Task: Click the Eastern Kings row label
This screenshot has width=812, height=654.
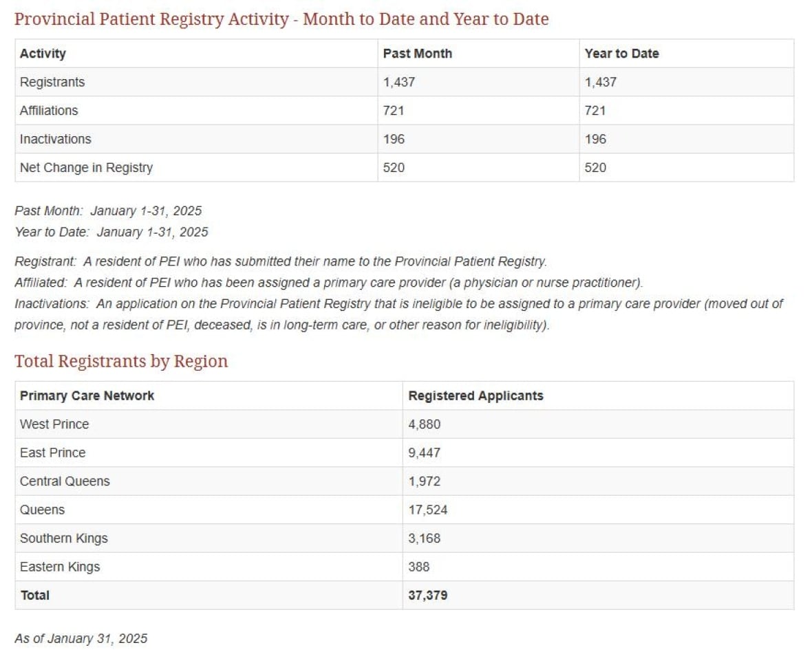Action: pyautogui.click(x=60, y=567)
